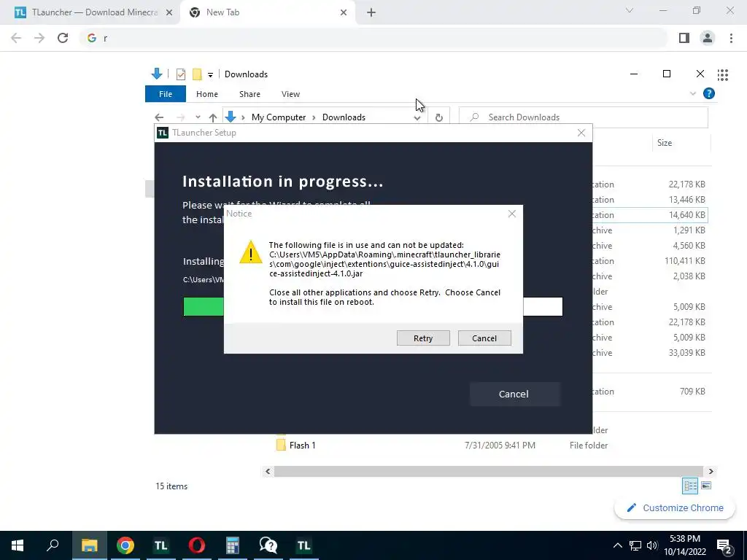Click the yellow warning icon in Notice dialog

(x=251, y=252)
